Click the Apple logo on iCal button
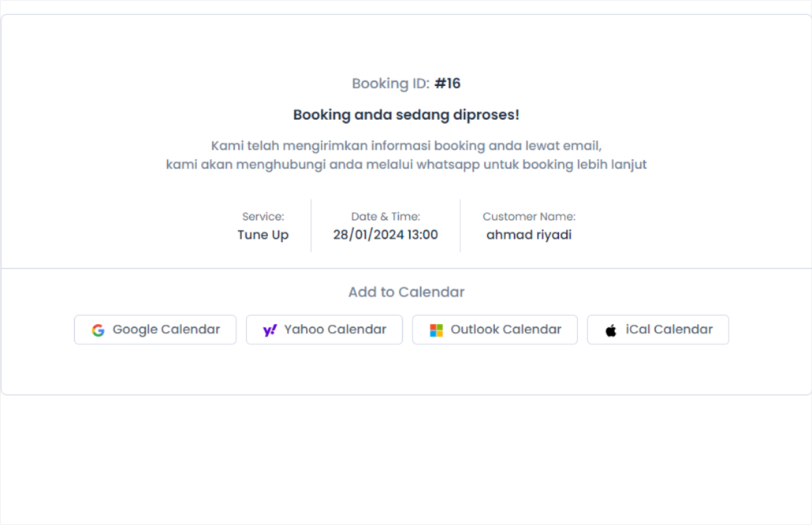This screenshot has height=525, width=812. click(x=609, y=330)
